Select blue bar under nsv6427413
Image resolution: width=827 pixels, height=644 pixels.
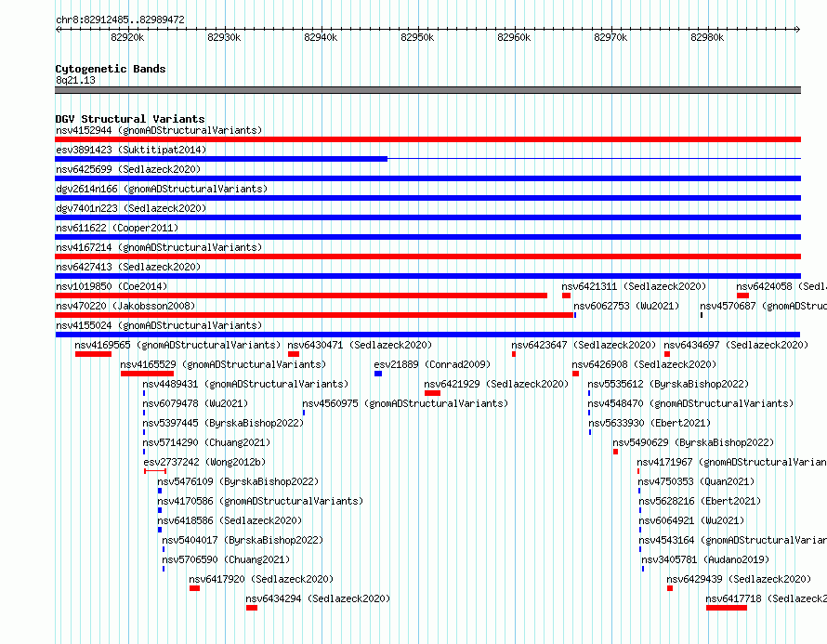click(x=427, y=276)
